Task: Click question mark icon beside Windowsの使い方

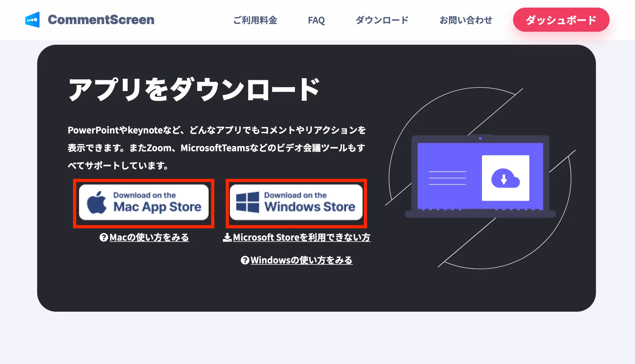Action: coord(245,260)
